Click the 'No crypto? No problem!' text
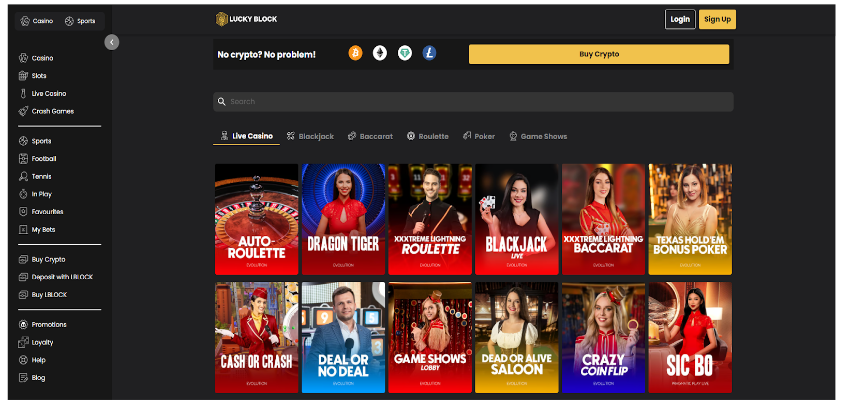 266,55
